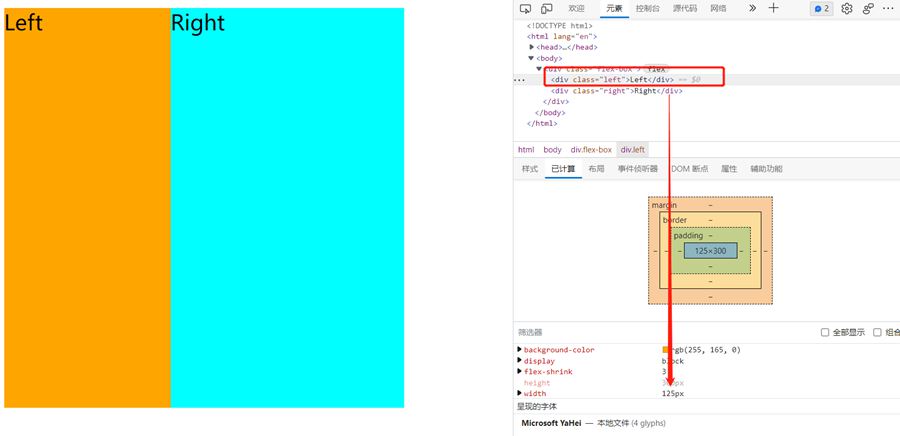Click the orange background-color swatch
Viewport: 900px width, 436px height.
(666, 350)
